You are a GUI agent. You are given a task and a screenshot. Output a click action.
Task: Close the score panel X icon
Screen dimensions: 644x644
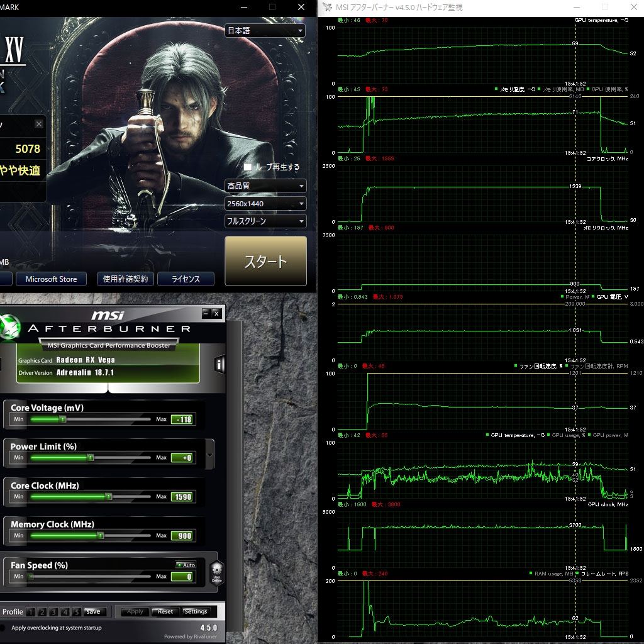coord(38,124)
